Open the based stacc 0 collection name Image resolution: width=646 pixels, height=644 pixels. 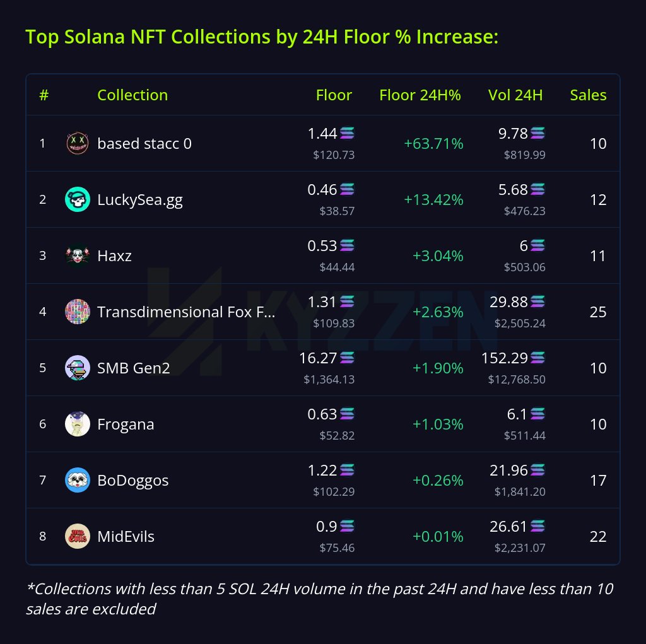pyautogui.click(x=144, y=144)
